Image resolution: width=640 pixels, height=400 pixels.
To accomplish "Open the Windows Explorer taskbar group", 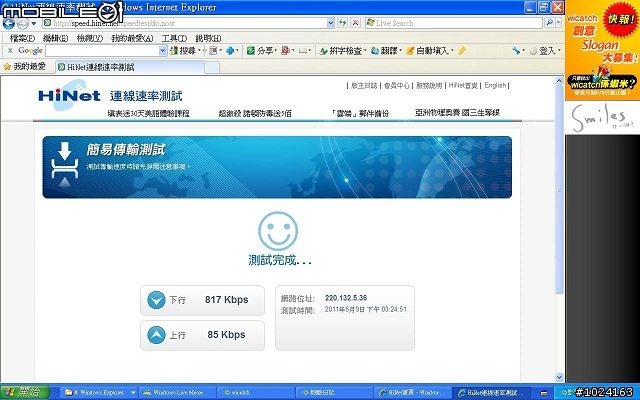I will (x=99, y=393).
